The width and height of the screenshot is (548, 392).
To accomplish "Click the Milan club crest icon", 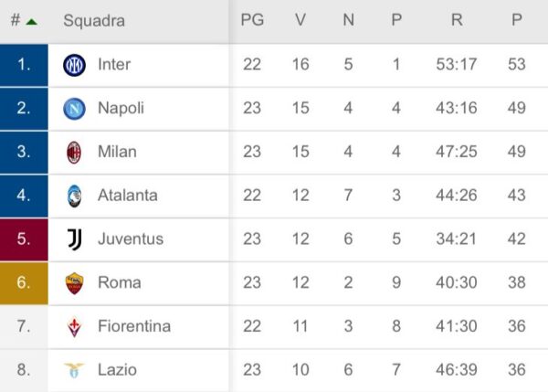I will [x=74, y=152].
